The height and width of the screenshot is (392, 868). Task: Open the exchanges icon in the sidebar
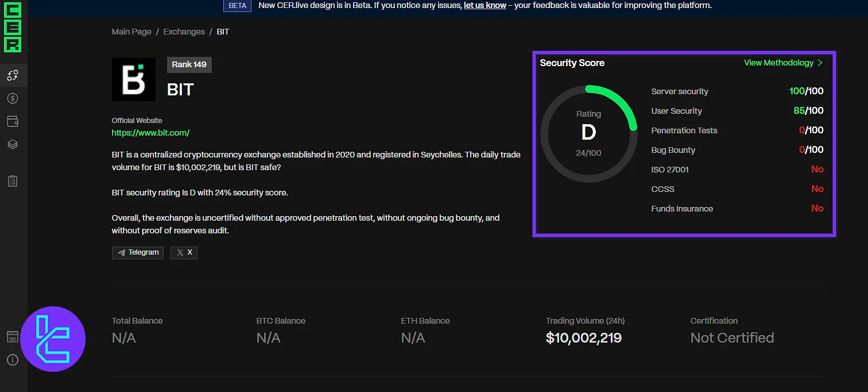pyautogui.click(x=13, y=75)
